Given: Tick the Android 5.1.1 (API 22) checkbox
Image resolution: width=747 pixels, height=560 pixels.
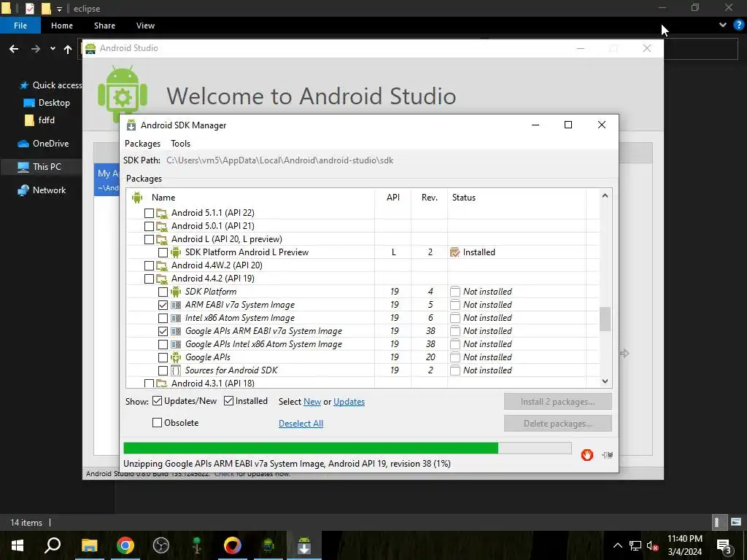Looking at the screenshot, I should point(149,213).
